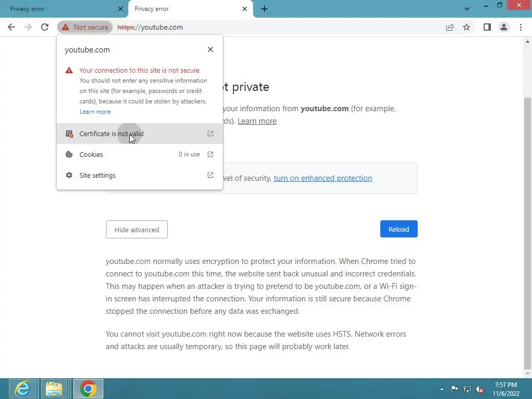This screenshot has height=399, width=532.
Task: Click the forward navigation arrow
Action: click(x=28, y=27)
